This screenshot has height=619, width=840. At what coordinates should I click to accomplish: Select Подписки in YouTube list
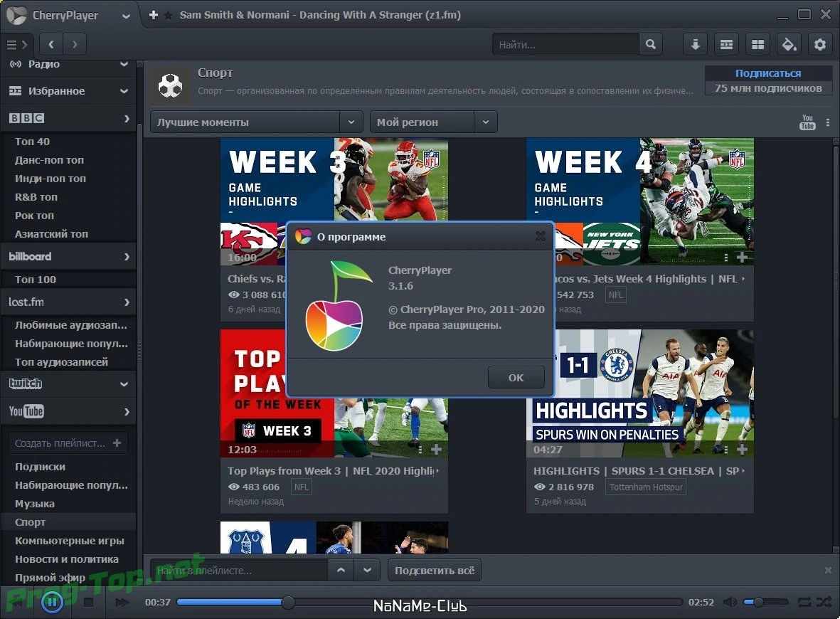40,467
